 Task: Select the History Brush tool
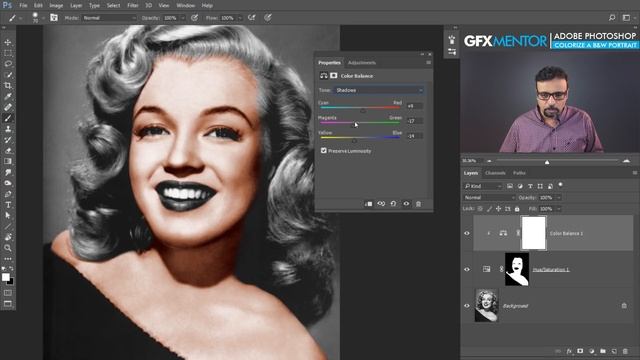click(8, 140)
